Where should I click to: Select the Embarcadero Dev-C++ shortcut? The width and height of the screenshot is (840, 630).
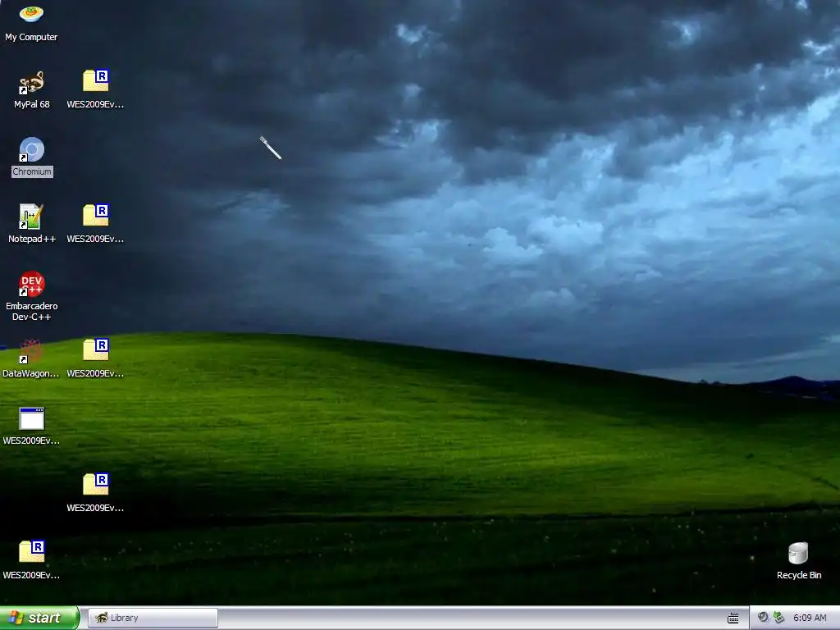pos(32,295)
